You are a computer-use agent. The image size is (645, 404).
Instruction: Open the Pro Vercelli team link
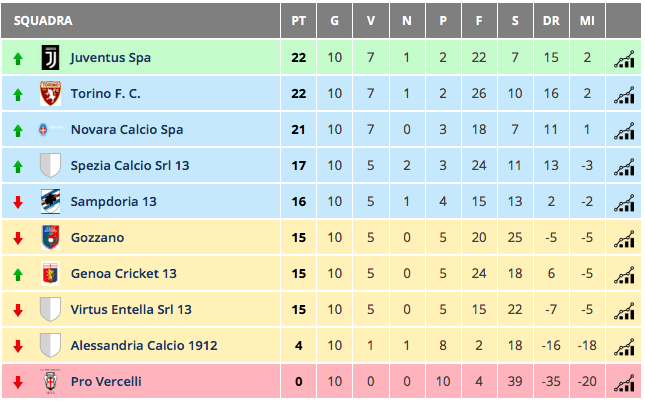click(x=106, y=381)
